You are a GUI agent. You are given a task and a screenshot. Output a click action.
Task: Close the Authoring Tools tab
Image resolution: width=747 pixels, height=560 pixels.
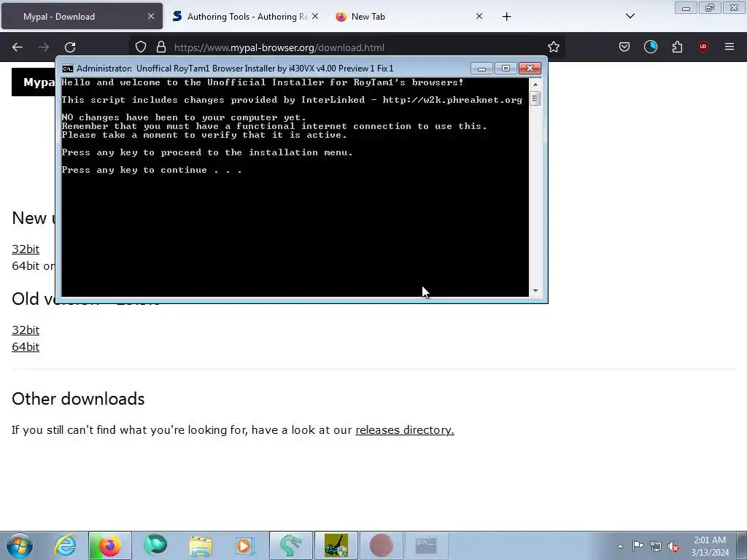pyautogui.click(x=315, y=16)
